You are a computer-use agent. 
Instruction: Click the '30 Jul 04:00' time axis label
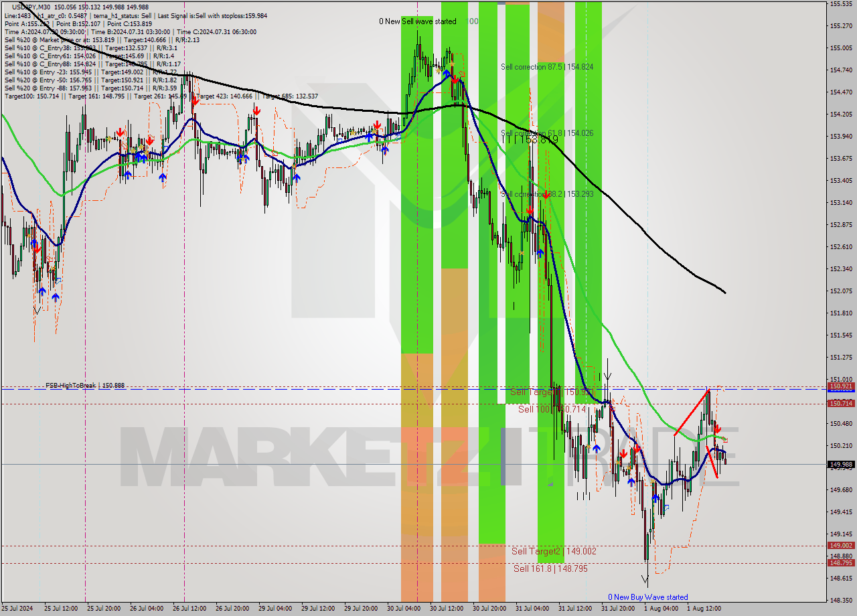tap(403, 609)
